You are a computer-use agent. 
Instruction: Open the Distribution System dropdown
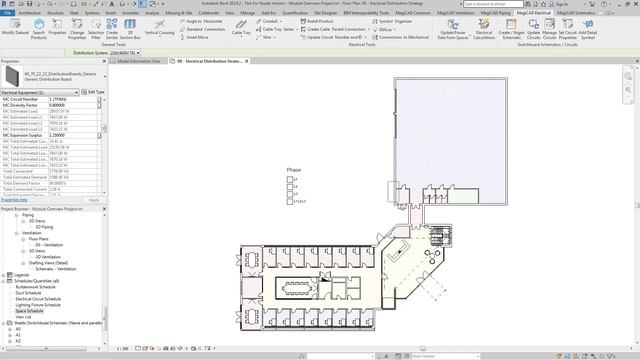pos(124,53)
